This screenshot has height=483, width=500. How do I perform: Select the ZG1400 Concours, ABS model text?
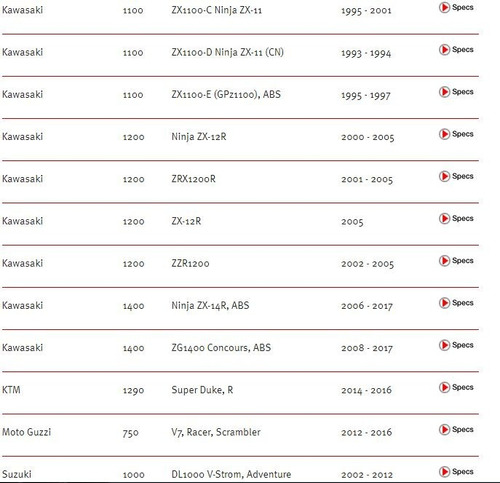[221, 348]
